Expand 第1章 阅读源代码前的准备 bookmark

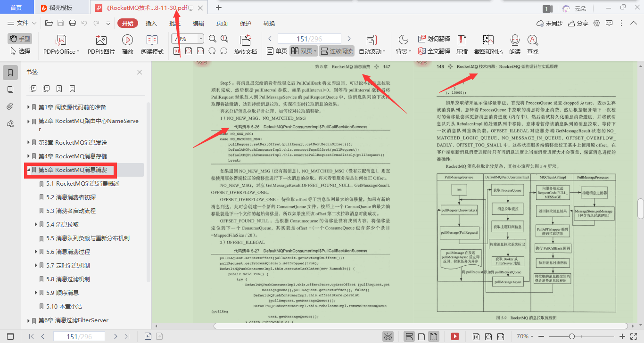pyautogui.click(x=29, y=107)
